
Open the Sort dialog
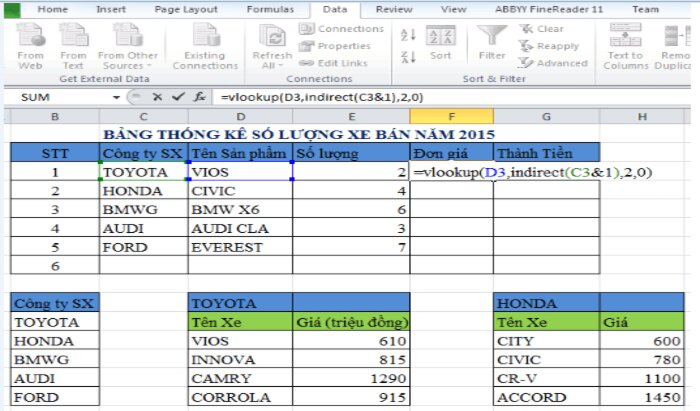pos(441,43)
